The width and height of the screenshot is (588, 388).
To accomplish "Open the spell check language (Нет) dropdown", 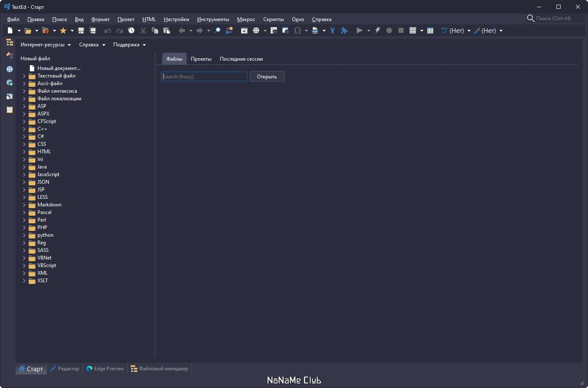I will pos(469,31).
